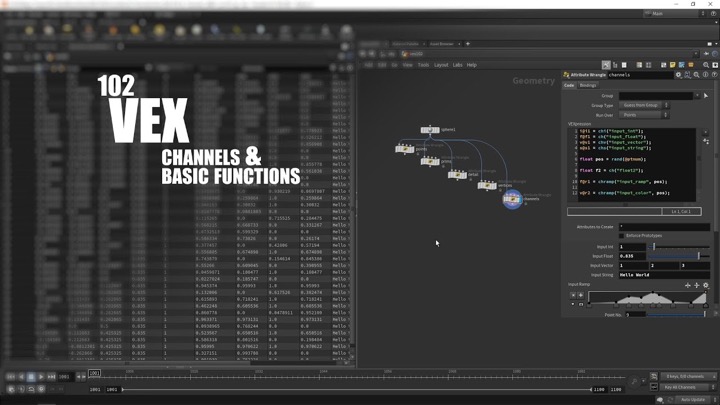
Task: Open Run Over dropdown
Action: click(x=644, y=115)
